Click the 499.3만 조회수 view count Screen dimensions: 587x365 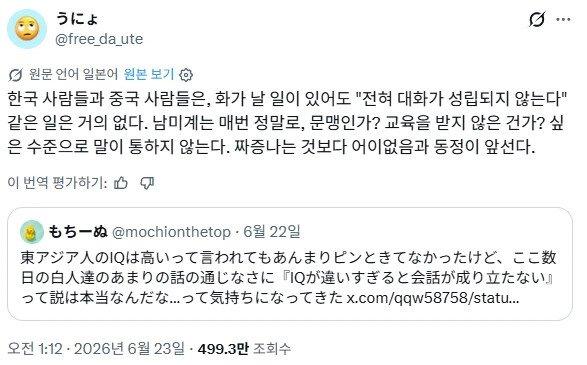(x=244, y=349)
